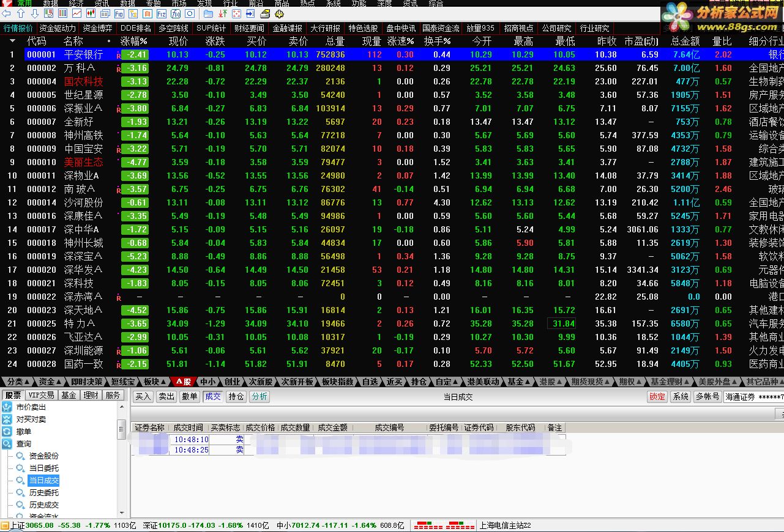Open the quote list icon with checkmark

pyautogui.click(x=48, y=13)
